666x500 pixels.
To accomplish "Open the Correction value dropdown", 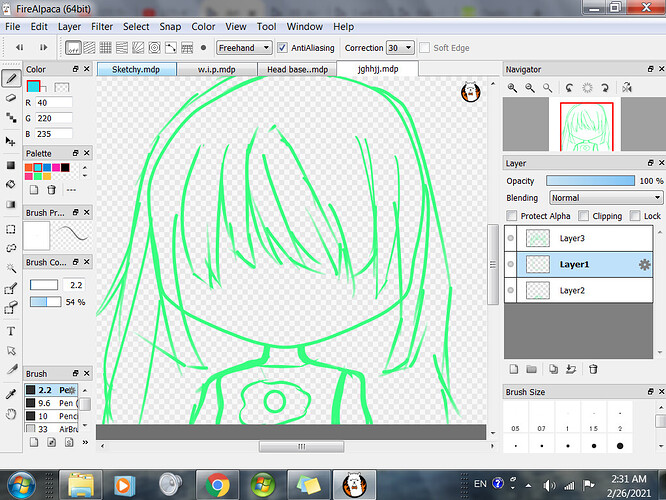I will pos(400,48).
